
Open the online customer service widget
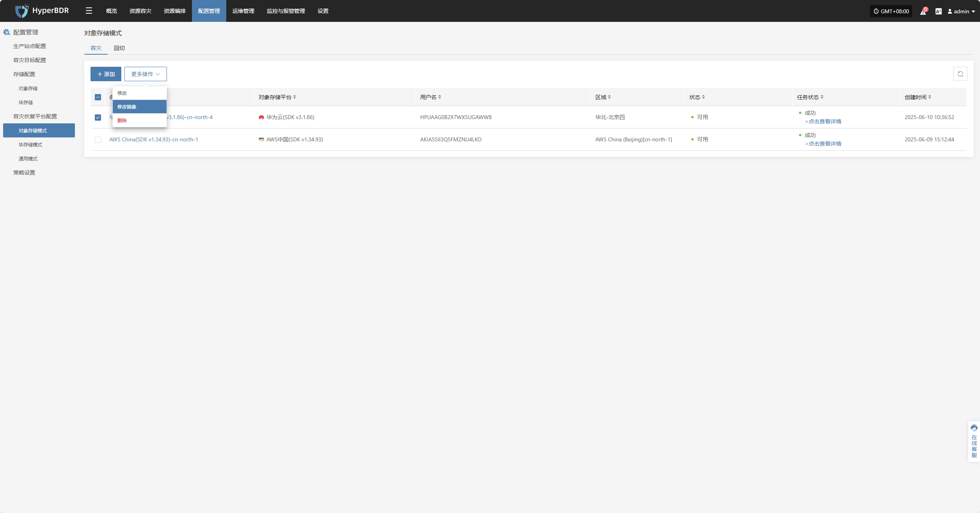pos(974,441)
